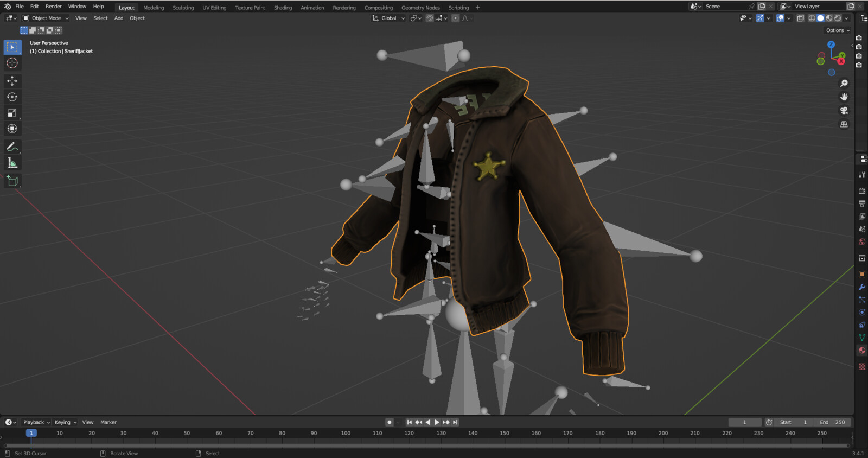Toggle X-ray display
The height and width of the screenshot is (458, 868).
click(x=800, y=18)
